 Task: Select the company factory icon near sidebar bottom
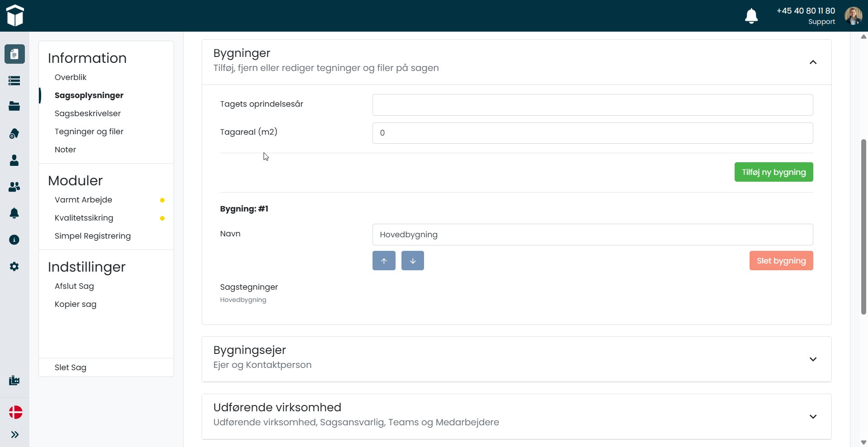pos(14,380)
